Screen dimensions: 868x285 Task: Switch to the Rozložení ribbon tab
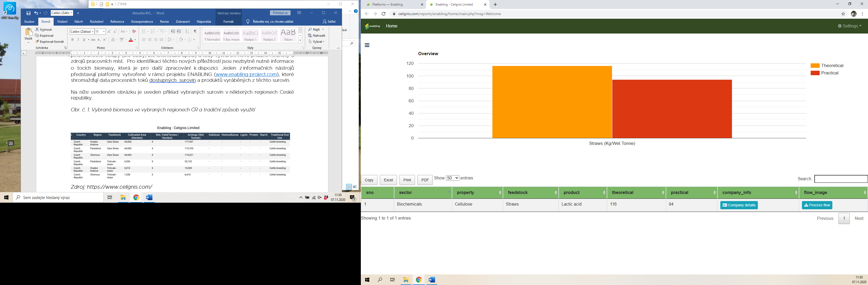[97, 22]
